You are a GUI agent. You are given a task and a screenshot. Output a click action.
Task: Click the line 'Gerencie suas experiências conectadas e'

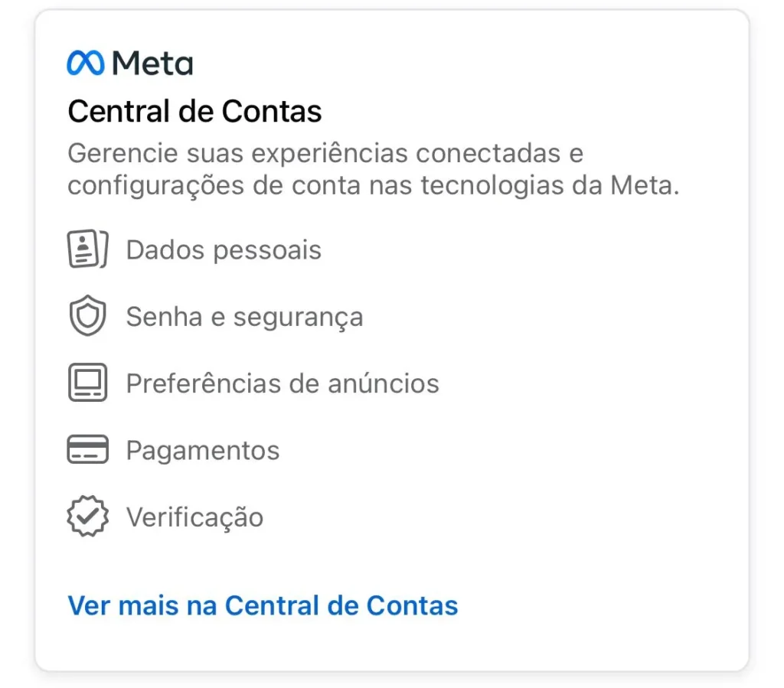[325, 153]
